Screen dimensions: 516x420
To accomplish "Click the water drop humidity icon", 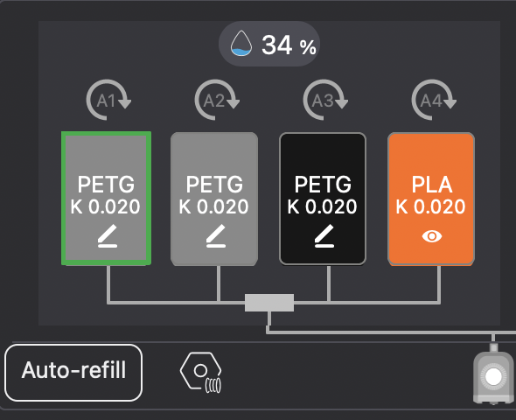I will (x=241, y=43).
